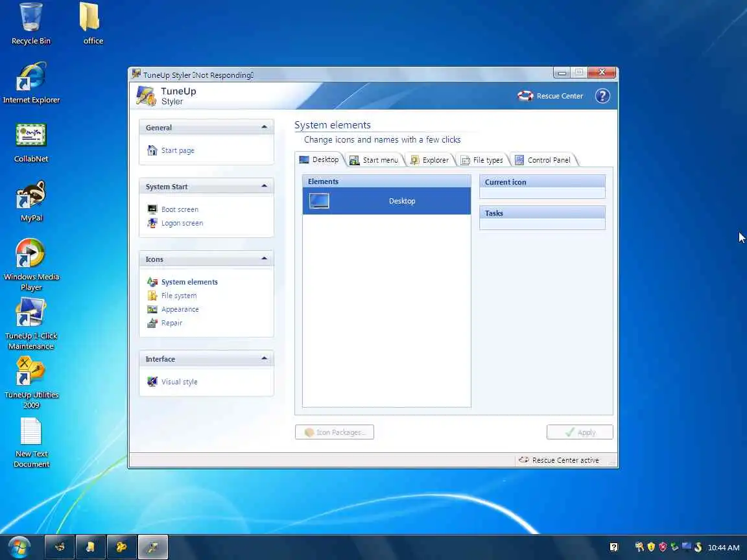Open File system icons page
Screen dimensions: 747x560
179,296
